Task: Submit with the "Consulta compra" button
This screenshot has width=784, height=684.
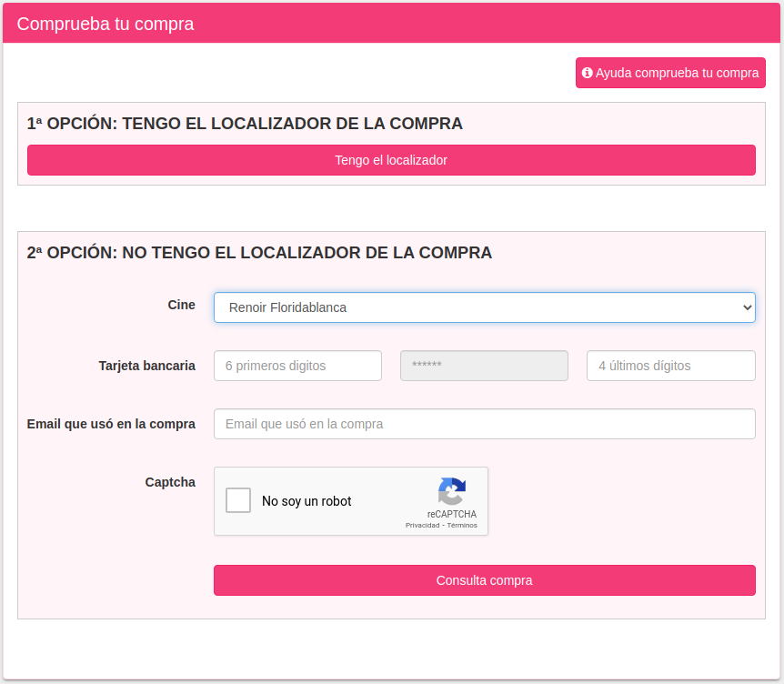Action: 484,580
